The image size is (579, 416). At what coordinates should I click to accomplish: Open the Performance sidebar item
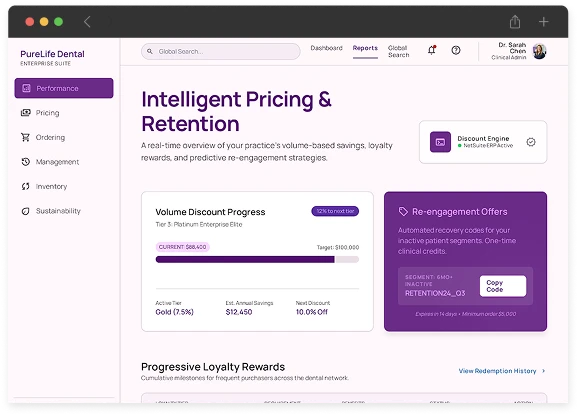64,88
